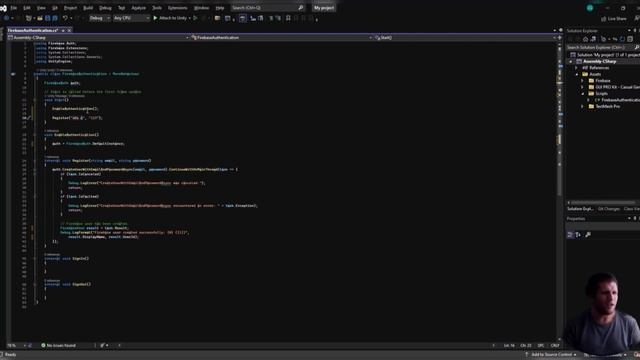Open the Start() member dropdown
Screen dimensions: 640x360
(464, 38)
